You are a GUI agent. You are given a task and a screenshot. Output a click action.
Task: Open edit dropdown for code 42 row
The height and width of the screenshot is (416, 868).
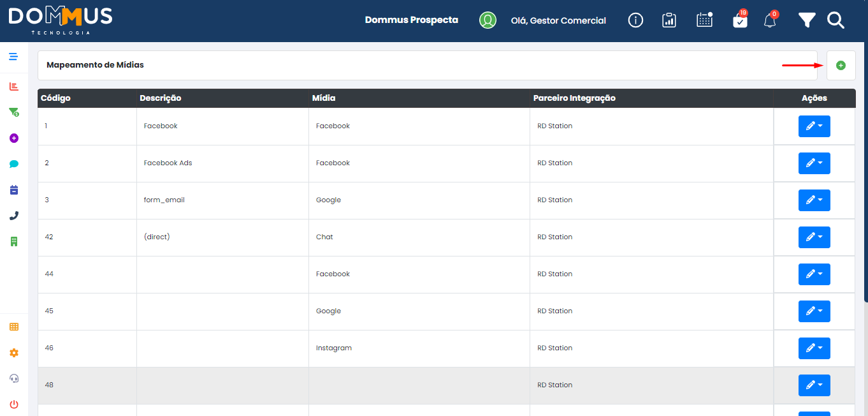click(x=814, y=237)
